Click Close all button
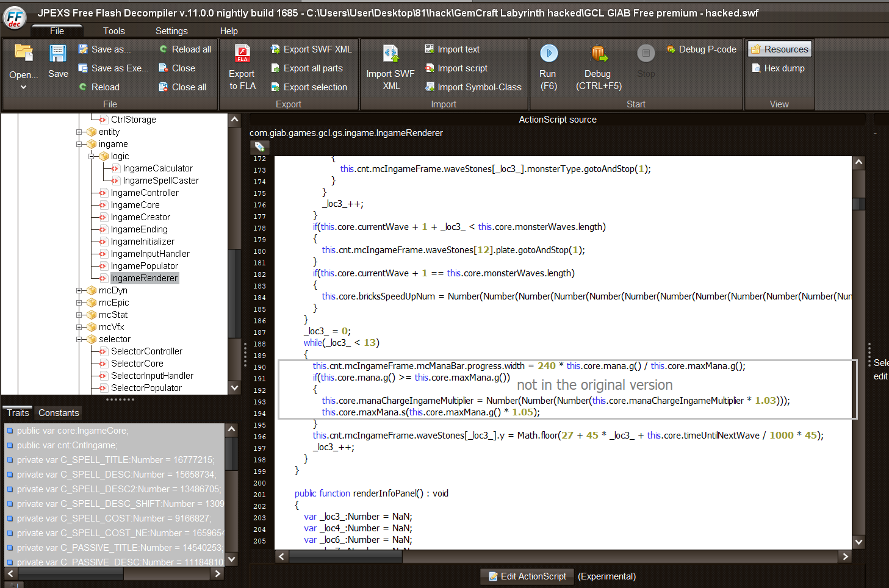This screenshot has height=588, width=889. coord(182,87)
